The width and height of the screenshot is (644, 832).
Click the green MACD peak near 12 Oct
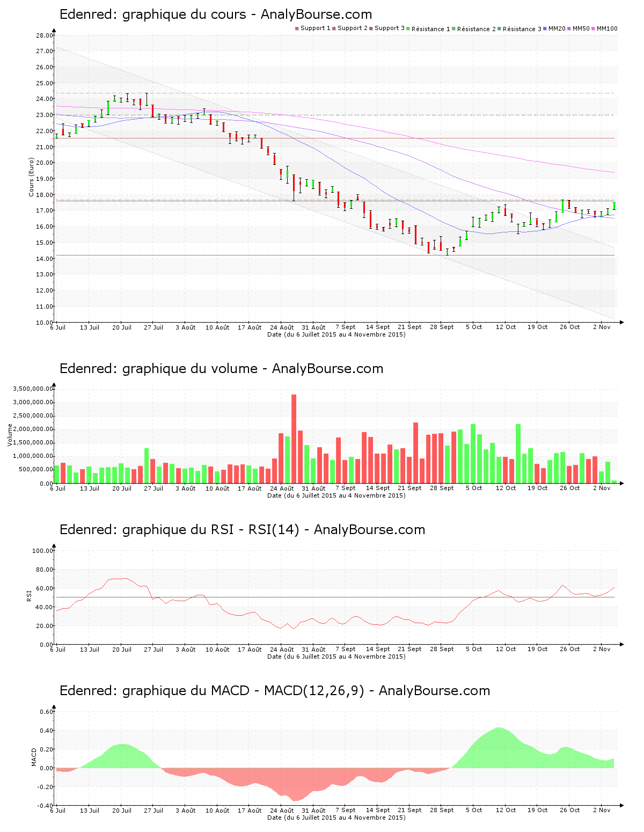click(500, 747)
